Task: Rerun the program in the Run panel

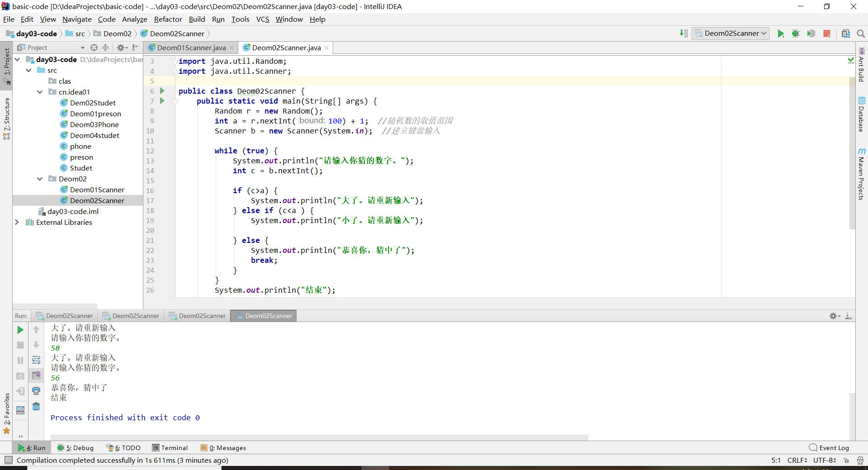Action: point(20,330)
